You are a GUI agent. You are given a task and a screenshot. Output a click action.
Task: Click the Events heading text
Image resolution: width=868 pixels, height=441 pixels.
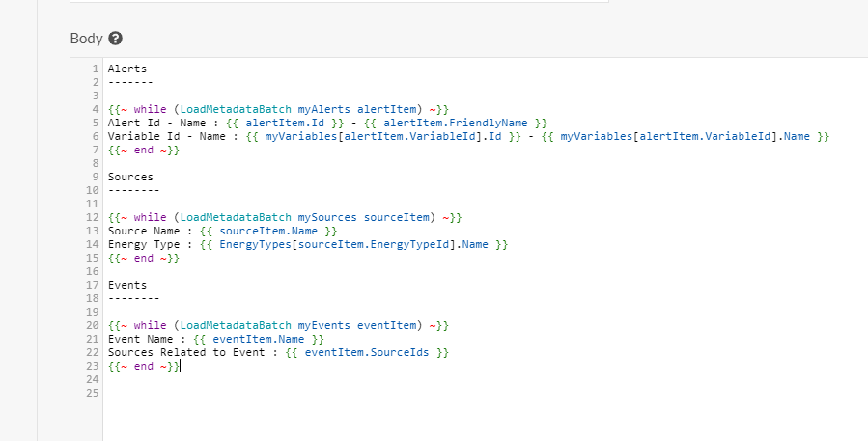127,286
